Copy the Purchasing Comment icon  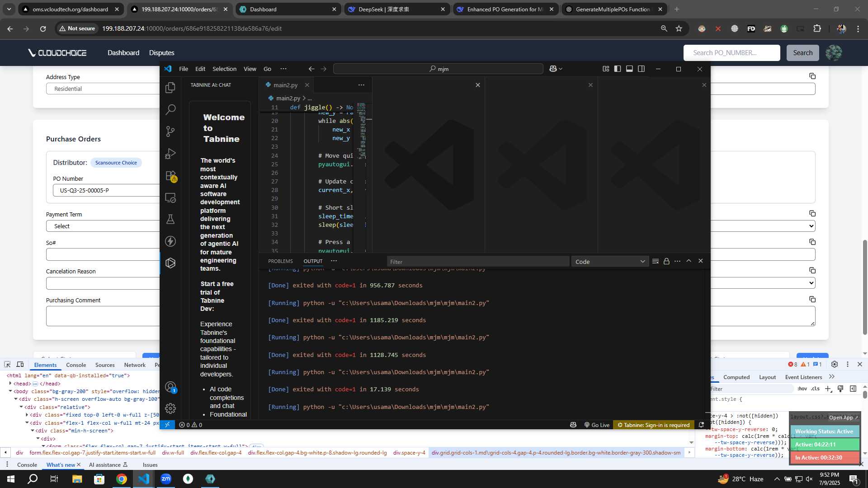tap(812, 299)
